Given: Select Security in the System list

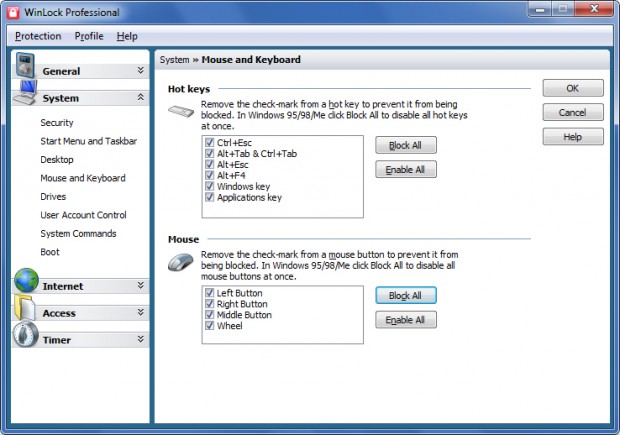Looking at the screenshot, I should click(x=57, y=123).
